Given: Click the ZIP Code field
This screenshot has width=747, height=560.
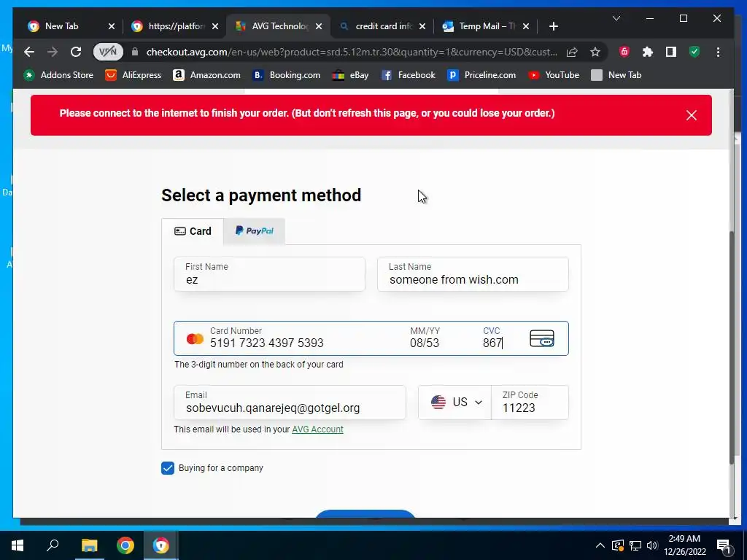Looking at the screenshot, I should coord(530,402).
